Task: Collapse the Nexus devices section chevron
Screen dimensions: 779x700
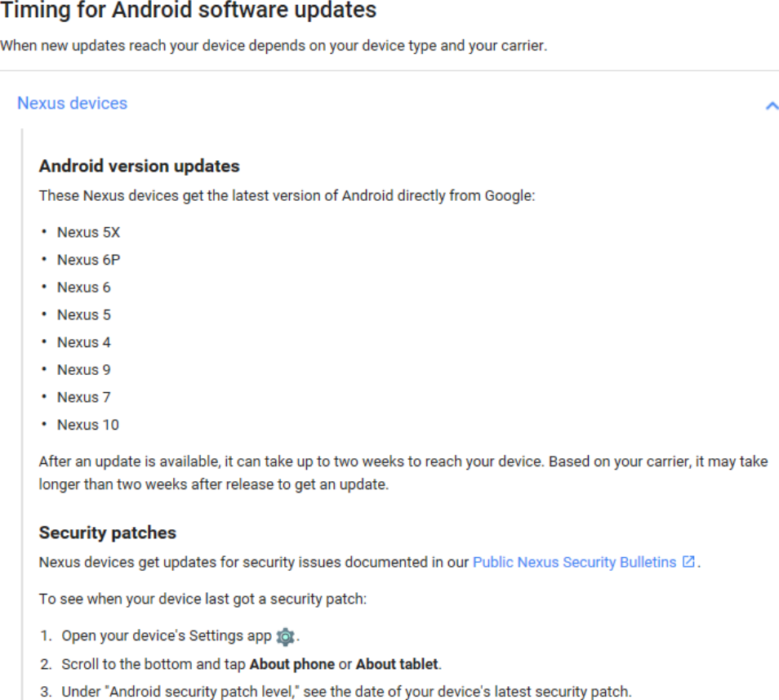Action: 772,106
